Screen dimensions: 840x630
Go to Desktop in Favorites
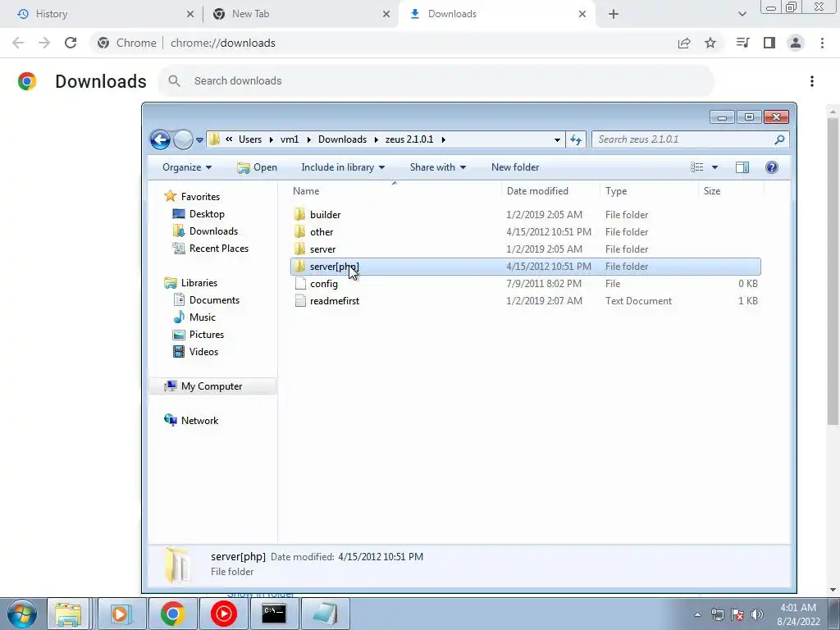click(207, 214)
